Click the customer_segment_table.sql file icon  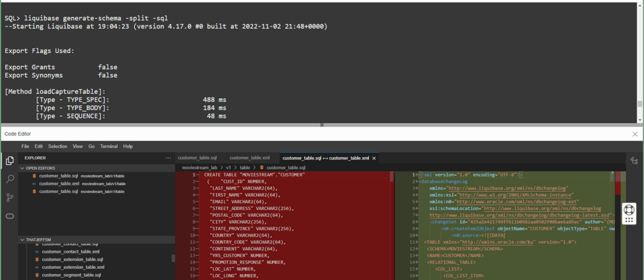click(x=36, y=275)
